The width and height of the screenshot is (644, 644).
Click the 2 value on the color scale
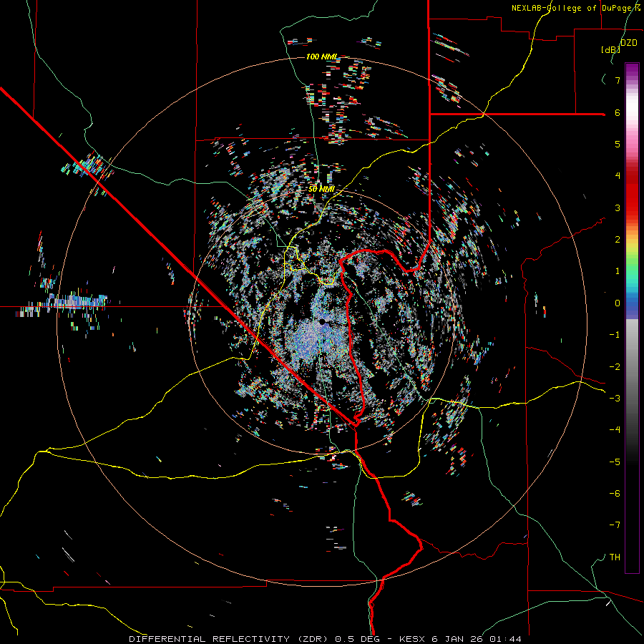[618, 240]
